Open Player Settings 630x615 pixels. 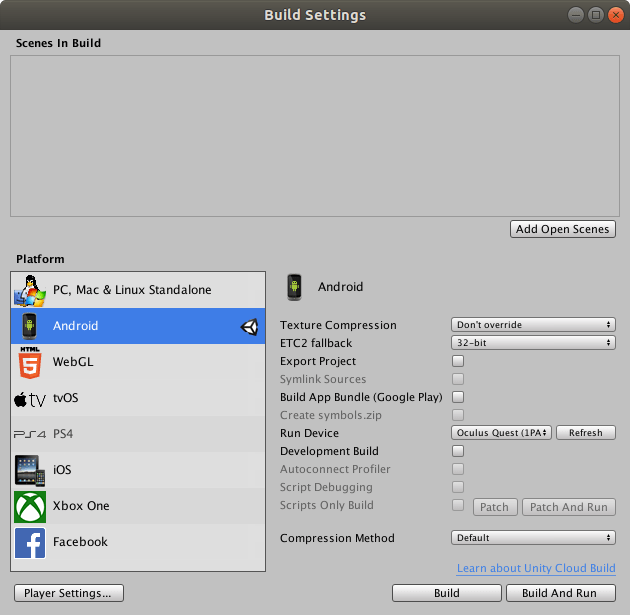point(69,593)
